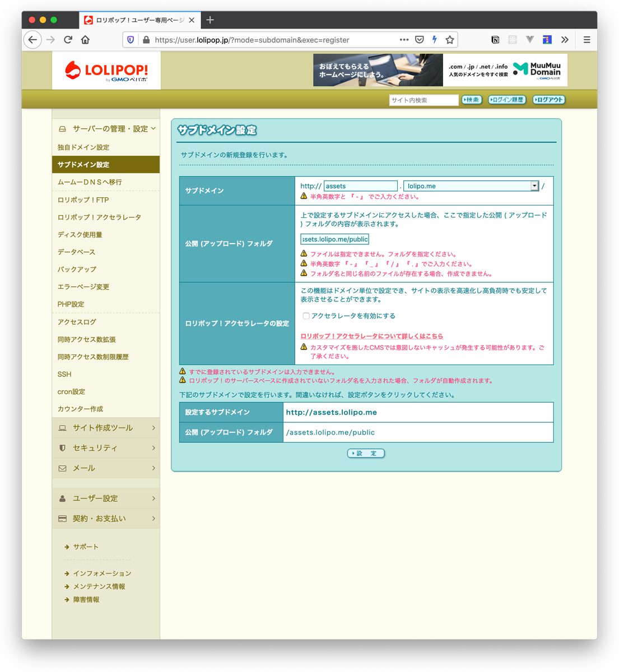The image size is (619, 672).
Task: Click the card icon beside 契約・お支払い
Action: (x=62, y=518)
